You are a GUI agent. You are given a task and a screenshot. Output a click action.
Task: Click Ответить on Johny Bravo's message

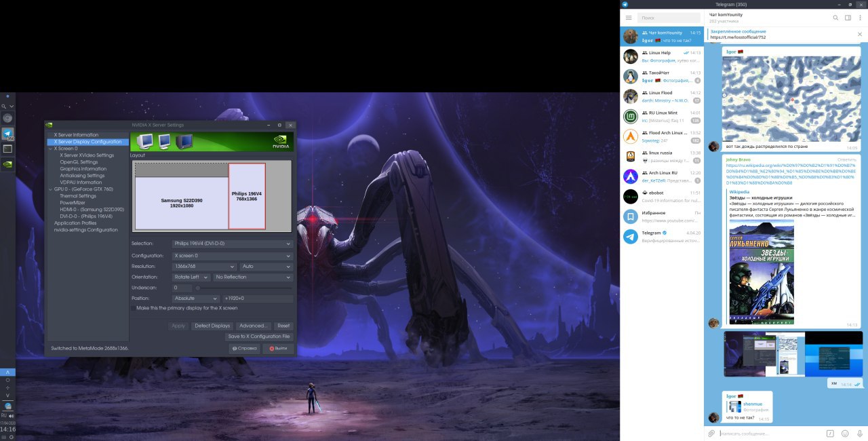pos(848,159)
